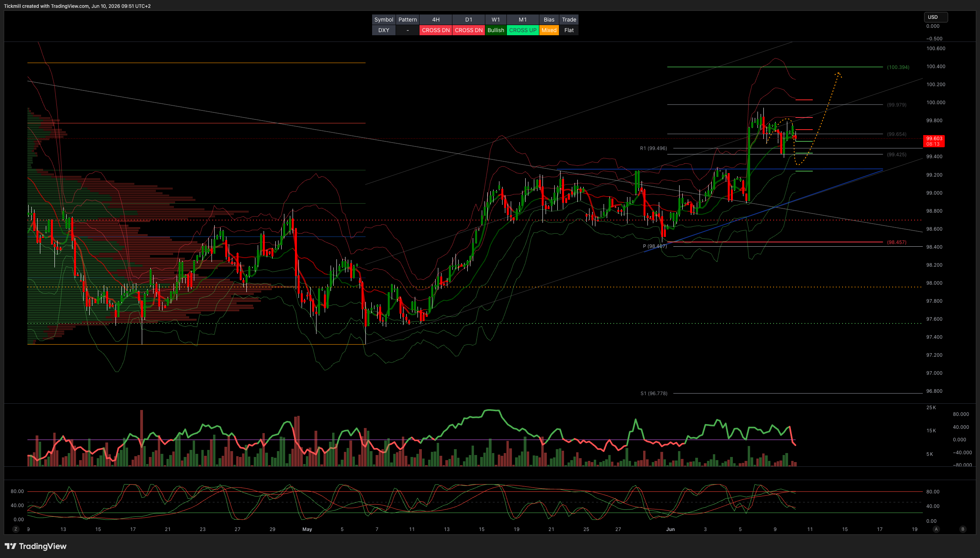Click the M1 column header
This screenshot has height=558, width=980.
pos(523,20)
